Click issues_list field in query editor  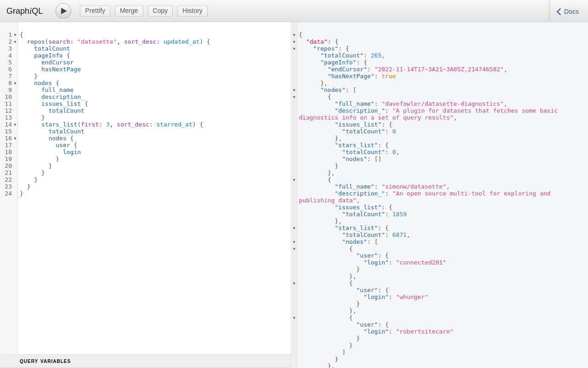(61, 104)
